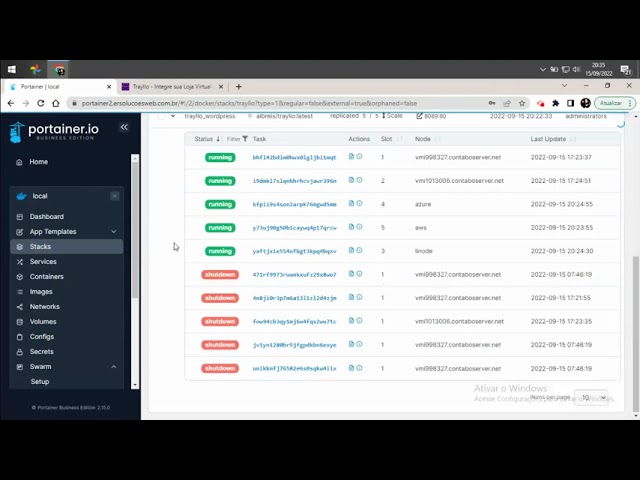The height and width of the screenshot is (480, 640).
Task: Go to Services in the sidebar
Action: [43, 262]
